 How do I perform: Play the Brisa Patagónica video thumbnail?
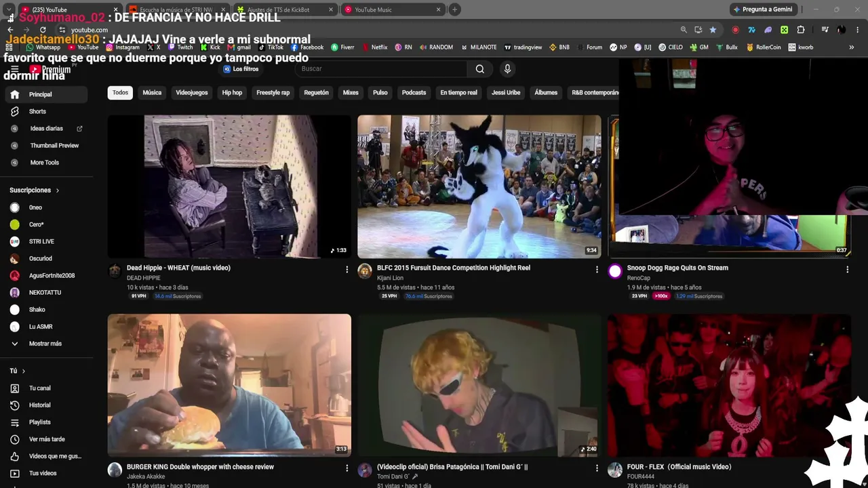(479, 385)
